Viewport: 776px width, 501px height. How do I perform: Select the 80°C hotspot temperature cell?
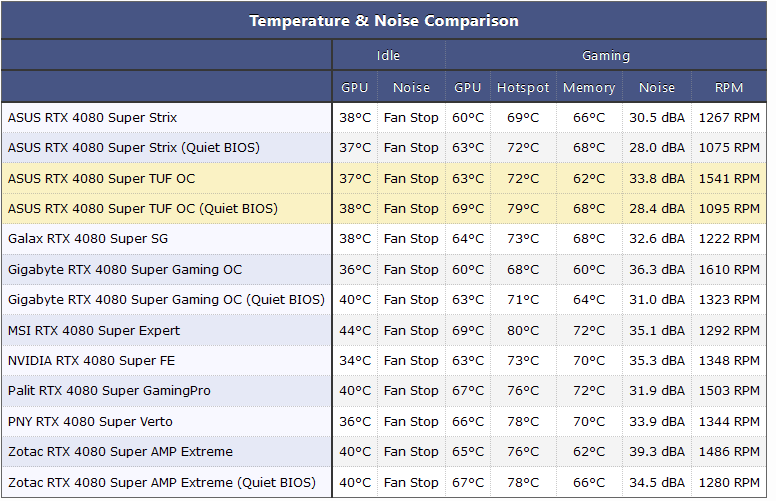[523, 330]
